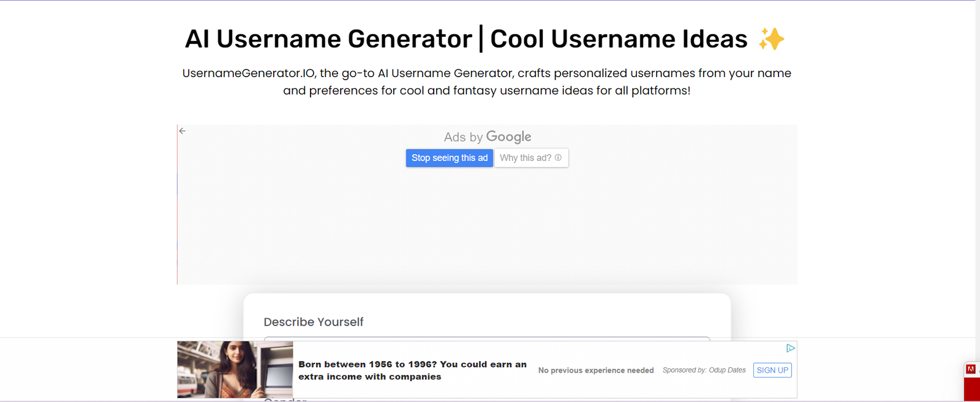Click the 'Describe Yourself' label

tap(314, 322)
